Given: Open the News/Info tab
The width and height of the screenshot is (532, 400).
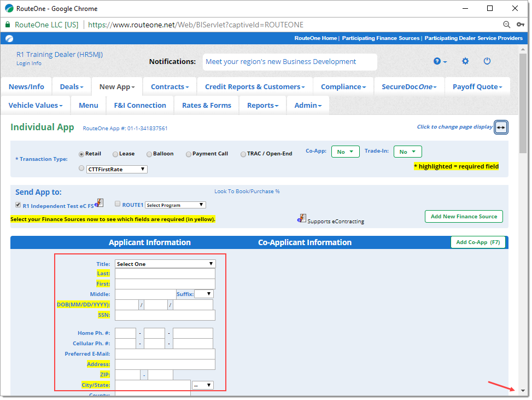Looking at the screenshot, I should 26,87.
